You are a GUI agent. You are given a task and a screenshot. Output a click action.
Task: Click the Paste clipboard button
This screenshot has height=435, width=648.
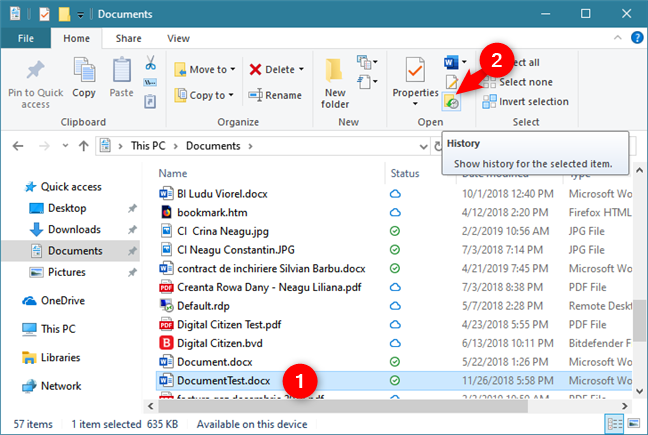[x=122, y=78]
